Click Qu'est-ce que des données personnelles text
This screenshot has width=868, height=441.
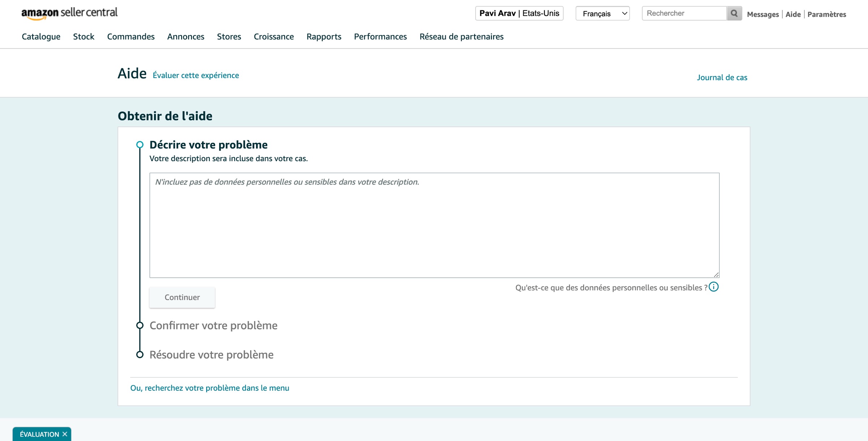tap(611, 288)
